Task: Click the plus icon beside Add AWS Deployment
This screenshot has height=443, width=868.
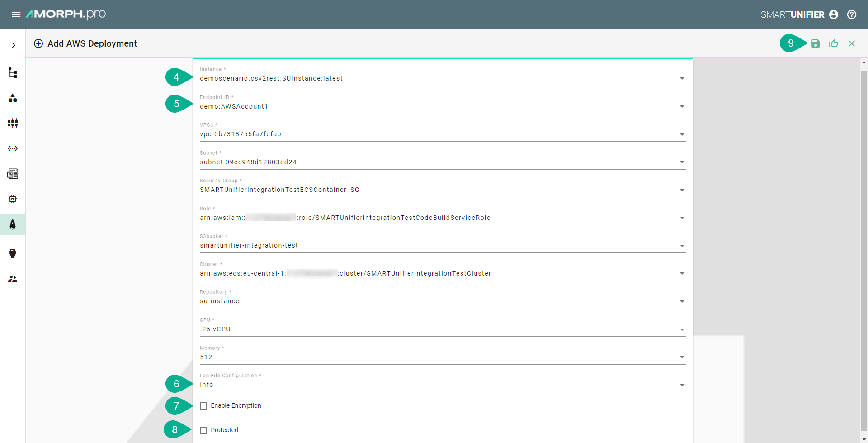Action: tap(38, 43)
